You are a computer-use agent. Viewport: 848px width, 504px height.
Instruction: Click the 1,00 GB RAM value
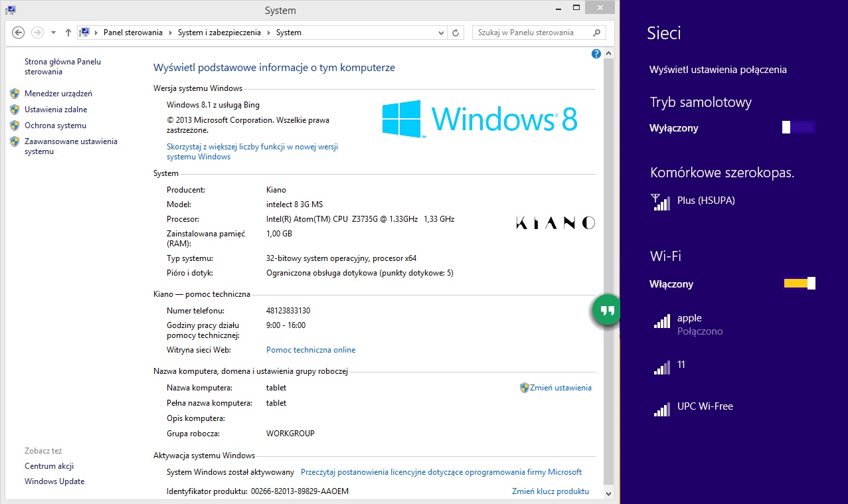[279, 234]
